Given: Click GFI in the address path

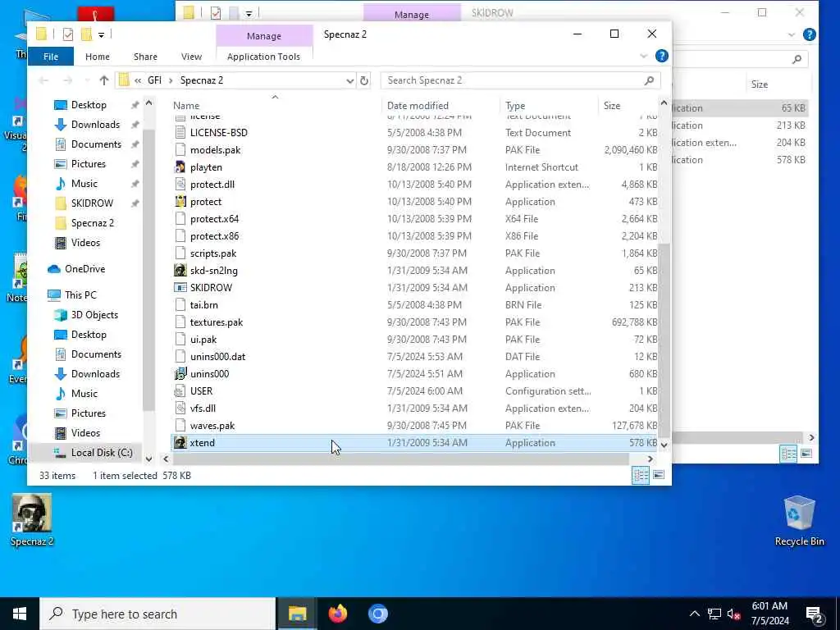Looking at the screenshot, I should pos(154,80).
